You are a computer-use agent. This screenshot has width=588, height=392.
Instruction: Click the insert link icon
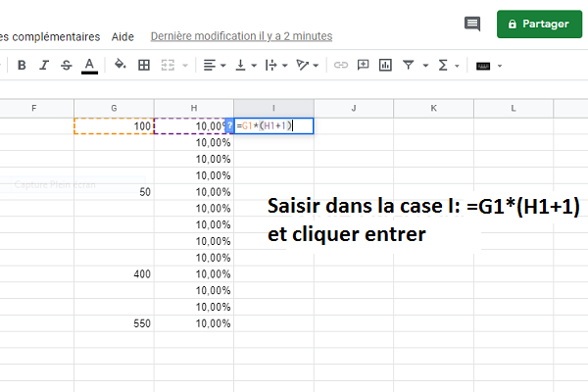pos(341,66)
